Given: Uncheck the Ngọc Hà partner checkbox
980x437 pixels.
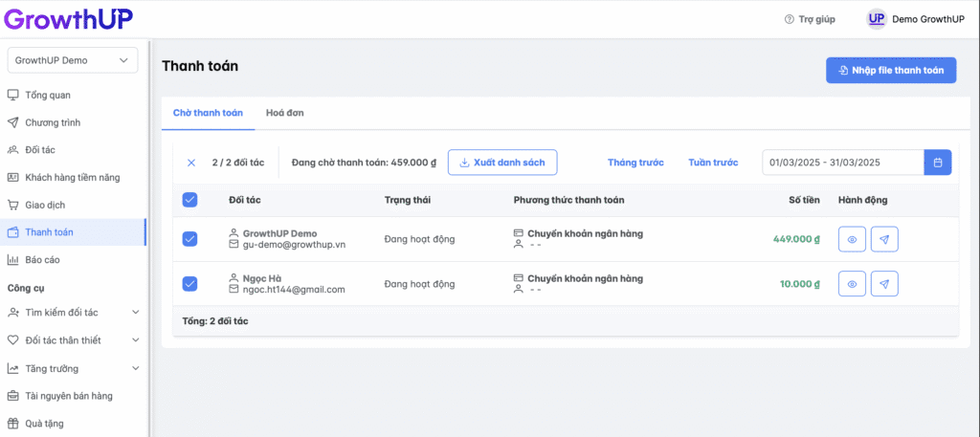Looking at the screenshot, I should [189, 283].
